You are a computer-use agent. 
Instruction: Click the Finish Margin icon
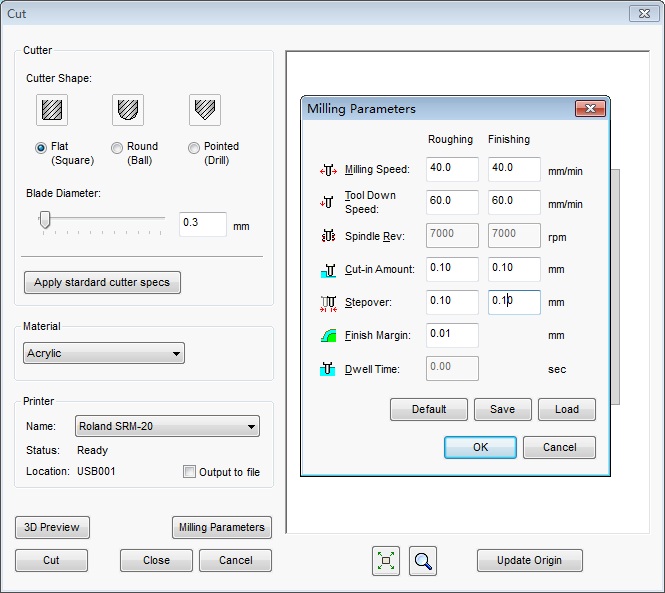[x=328, y=336]
